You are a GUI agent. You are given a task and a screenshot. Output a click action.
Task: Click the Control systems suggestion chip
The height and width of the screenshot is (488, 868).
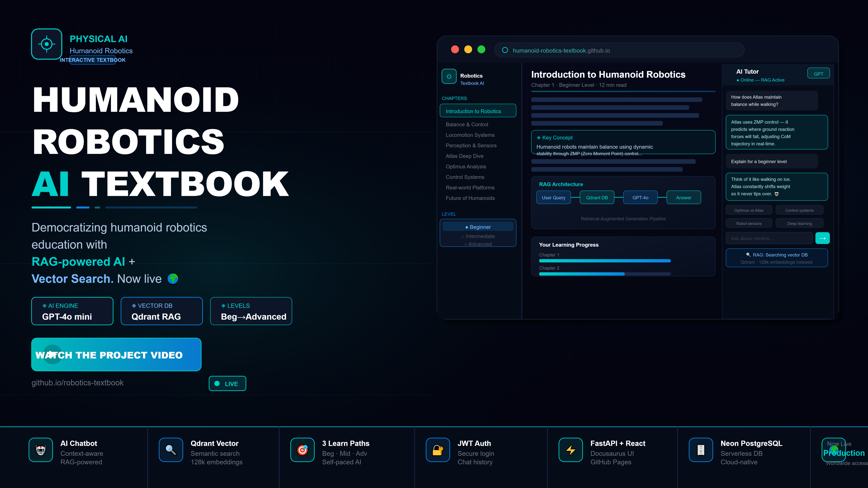(799, 210)
